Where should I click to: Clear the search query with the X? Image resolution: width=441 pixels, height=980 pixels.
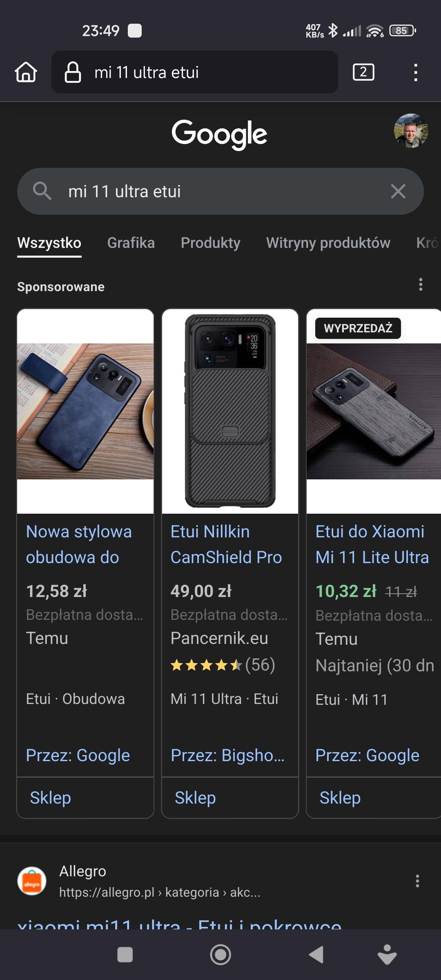pos(398,191)
